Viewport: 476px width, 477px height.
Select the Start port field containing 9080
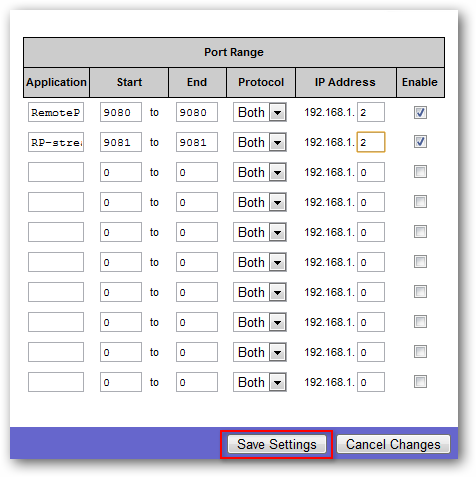tap(121, 112)
